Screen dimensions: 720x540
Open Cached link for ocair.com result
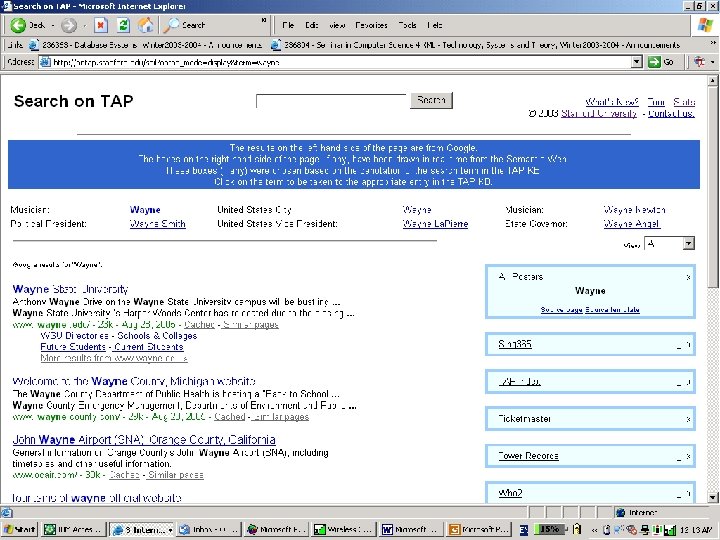(124, 475)
